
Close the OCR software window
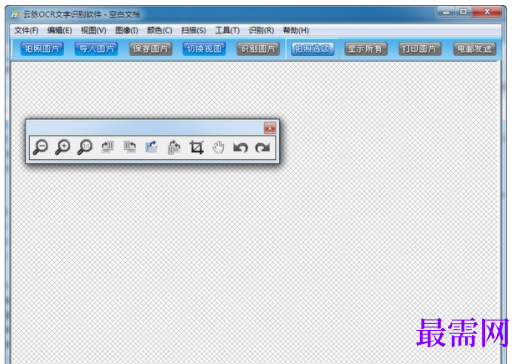pos(487,12)
